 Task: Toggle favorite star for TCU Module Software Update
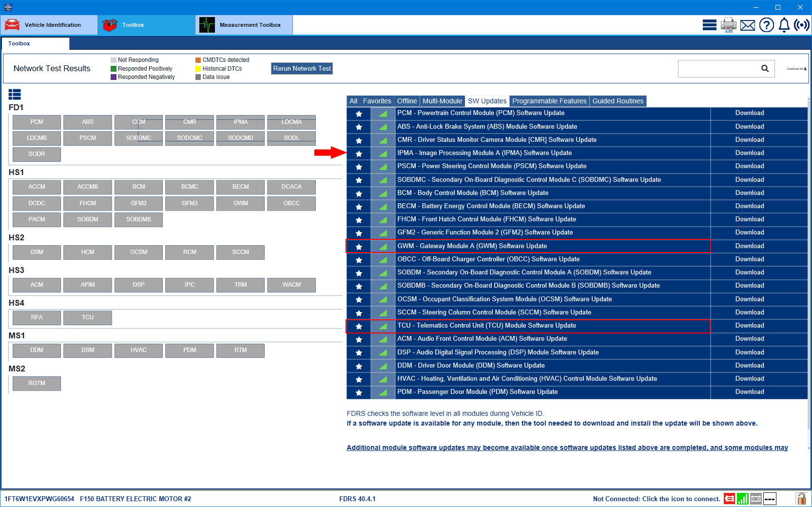(x=359, y=326)
